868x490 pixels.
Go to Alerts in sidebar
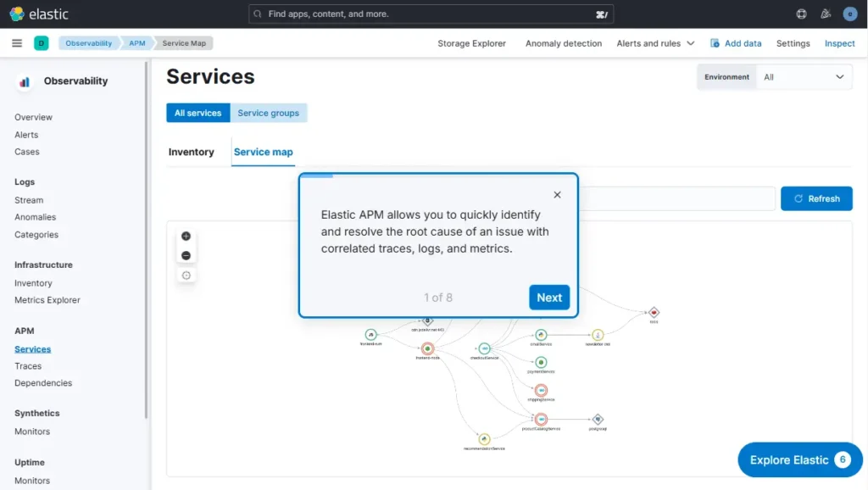[26, 135]
